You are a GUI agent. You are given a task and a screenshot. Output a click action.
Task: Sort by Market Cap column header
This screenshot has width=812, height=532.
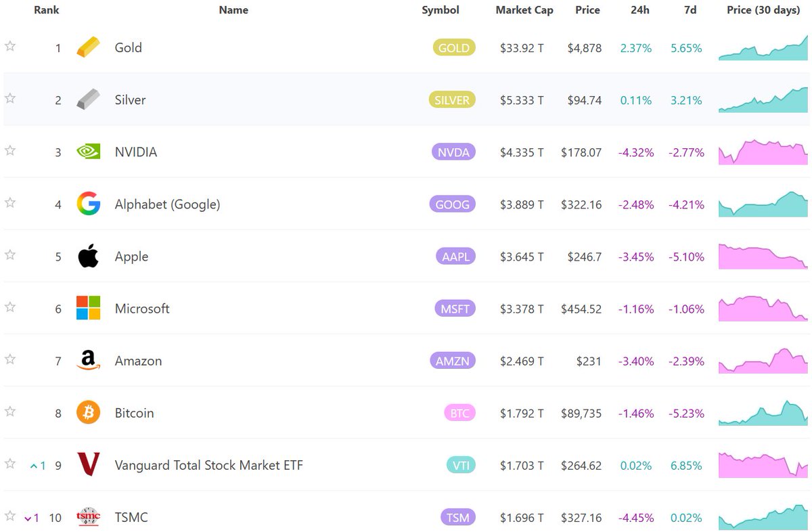pyautogui.click(x=524, y=10)
